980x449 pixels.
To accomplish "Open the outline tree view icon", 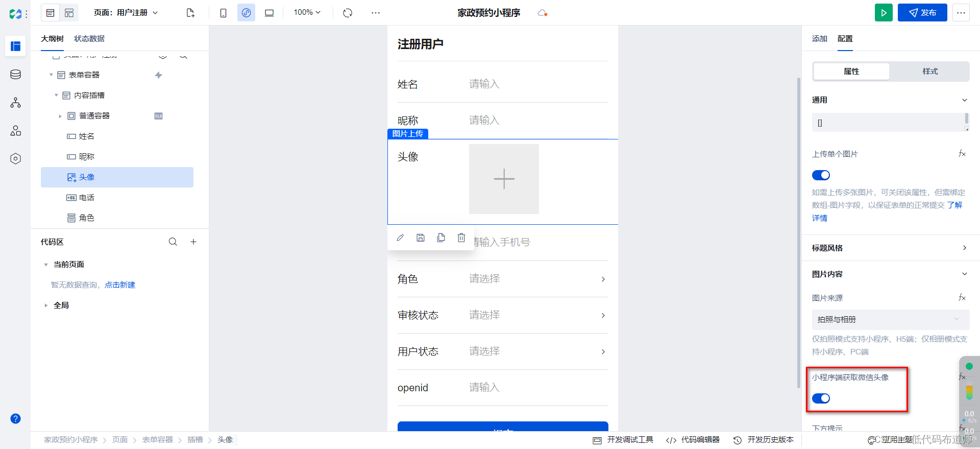I will pyautogui.click(x=50, y=13).
